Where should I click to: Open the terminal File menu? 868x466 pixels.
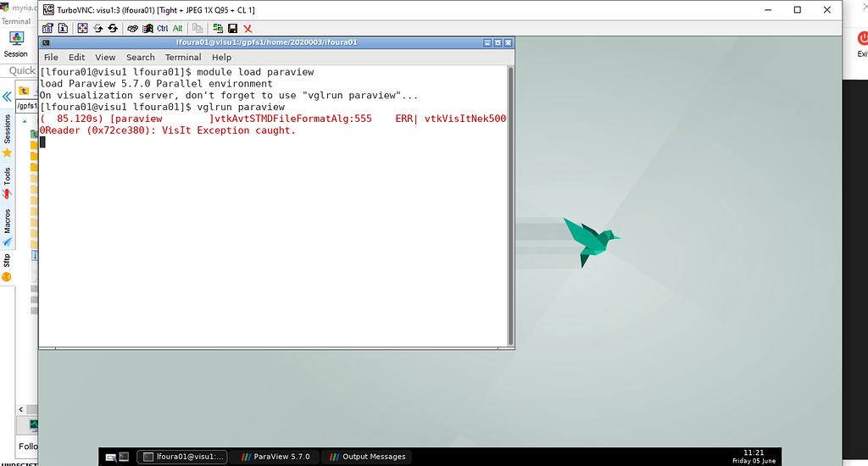[x=51, y=57]
